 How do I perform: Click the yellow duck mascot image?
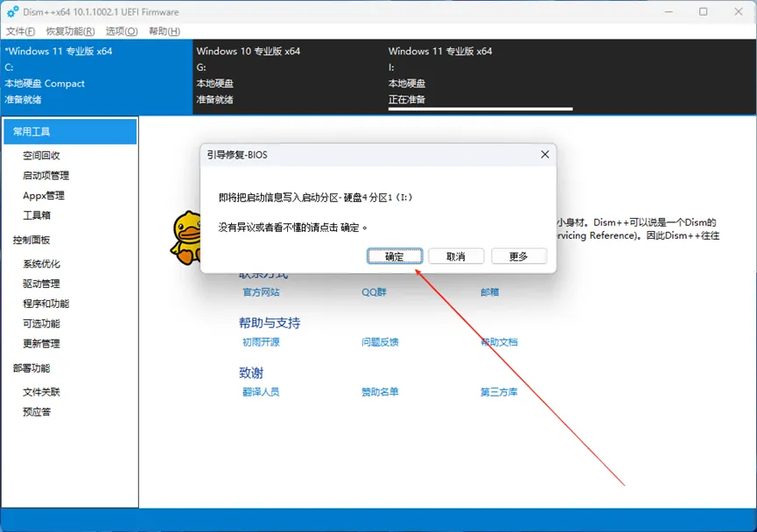pyautogui.click(x=185, y=238)
